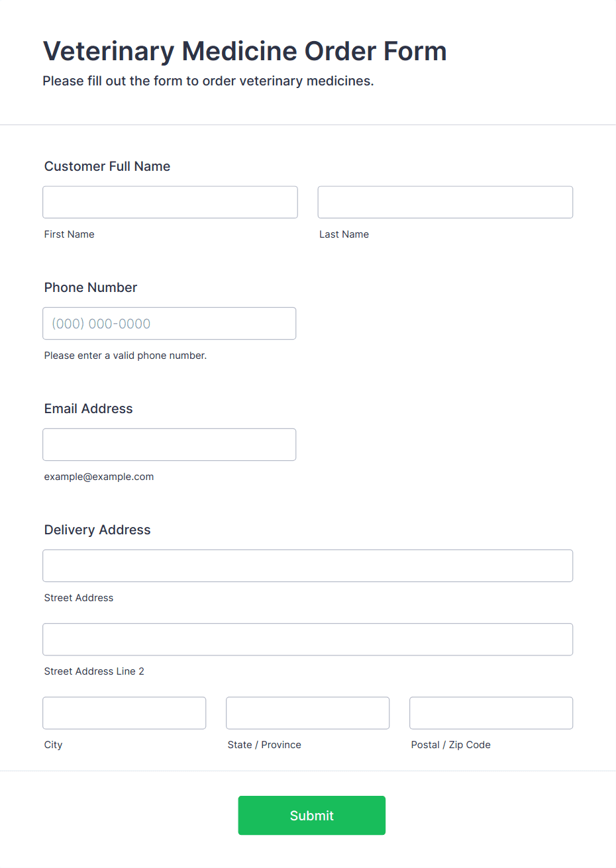Click the Veterinary Medicine Order Form title
This screenshot has height=868, width=616.
[x=245, y=51]
